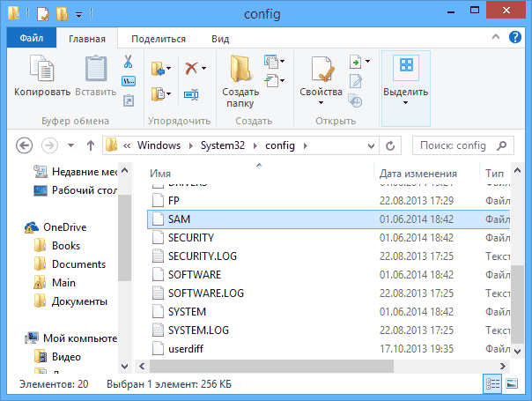Screen dimensions: 532x401
Task: Click the Properties (Свойства) button
Action: pos(321,80)
